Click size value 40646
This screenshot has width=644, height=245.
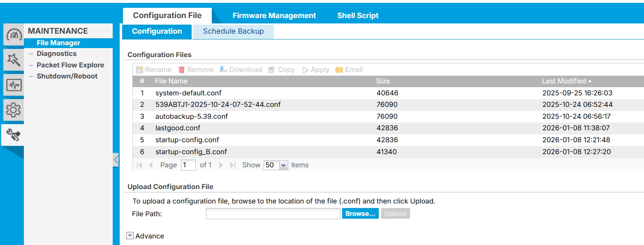(387, 93)
